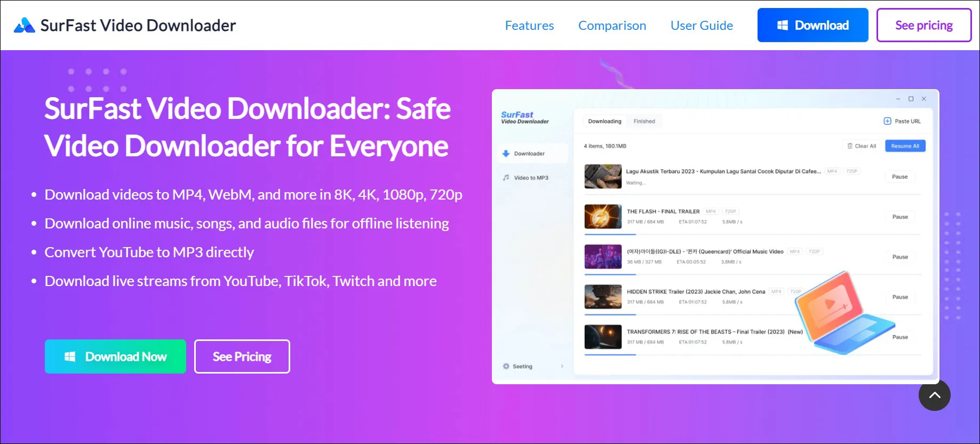Screen dimensions: 980x444
Task: Click the SurFast logo icon in header
Action: click(25, 25)
